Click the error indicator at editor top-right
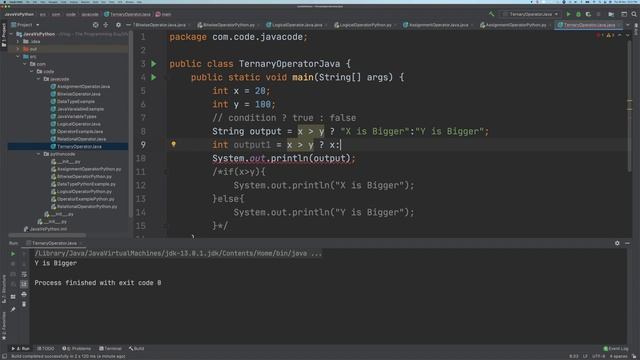The image size is (640, 360). click(599, 36)
